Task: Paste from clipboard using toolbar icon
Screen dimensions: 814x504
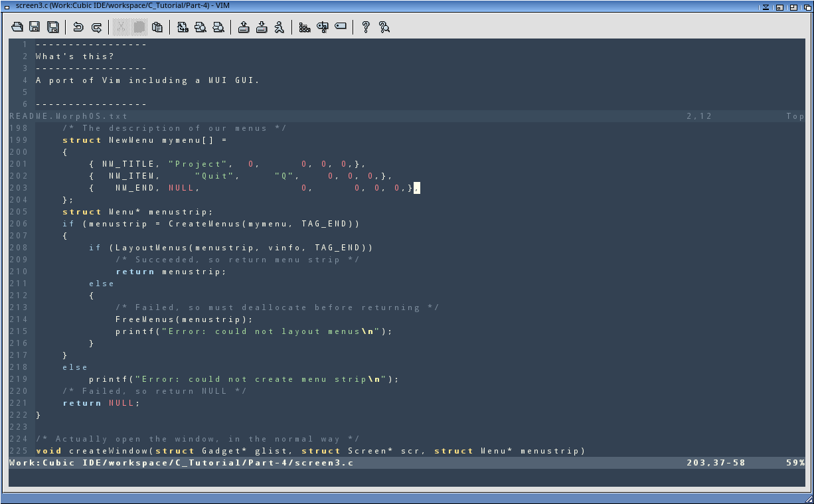Action: click(157, 27)
